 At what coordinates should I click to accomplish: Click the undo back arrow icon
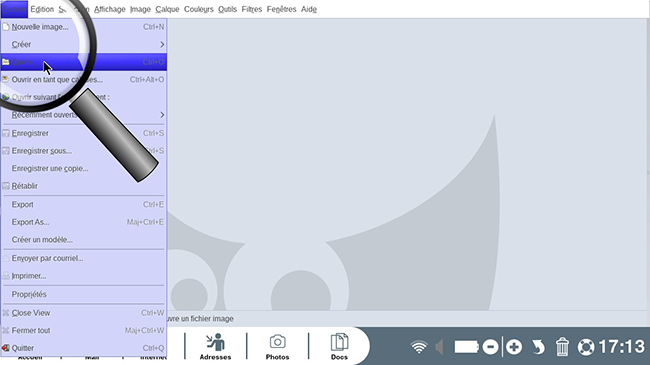tap(538, 347)
